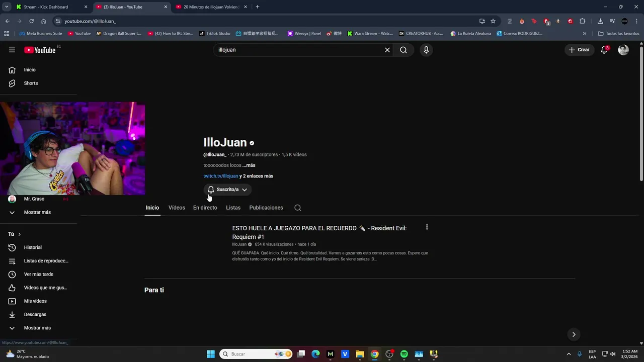Image resolution: width=644 pixels, height=362 pixels.
Task: Show more bookmarks with the double chevron
Action: [585, 34]
